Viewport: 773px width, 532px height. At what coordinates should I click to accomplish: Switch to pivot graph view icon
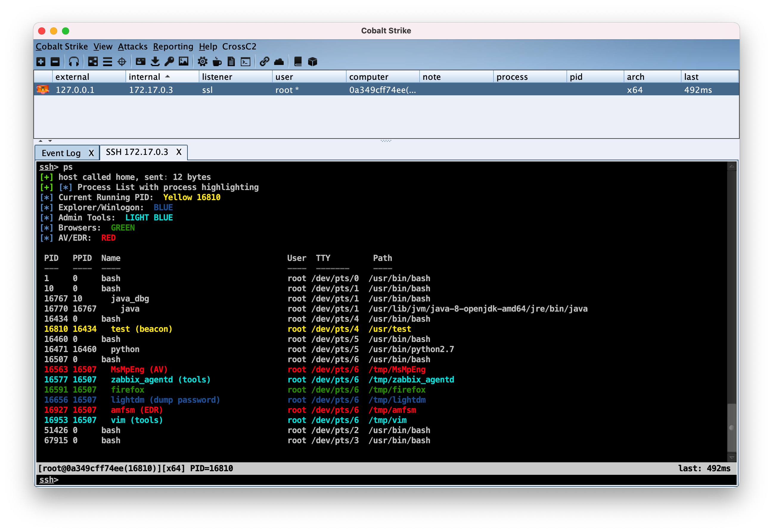(93, 62)
